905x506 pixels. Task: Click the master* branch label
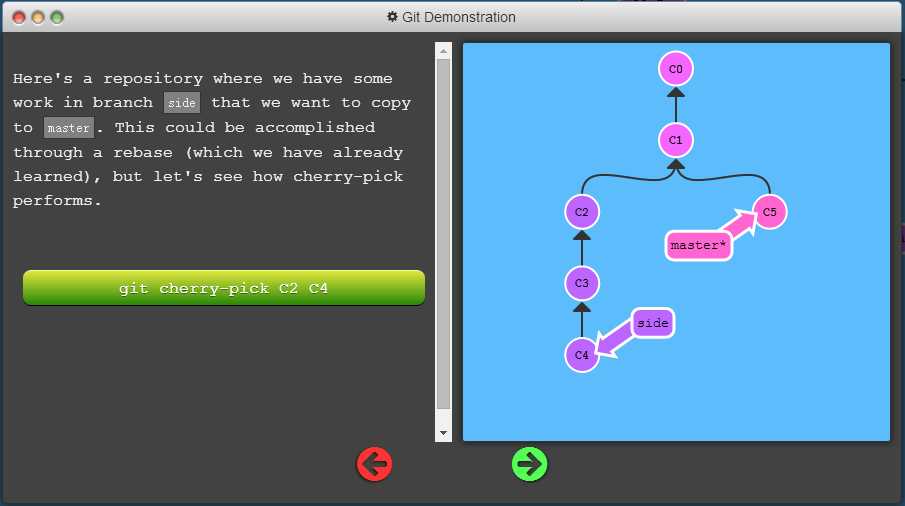pyautogui.click(x=698, y=246)
